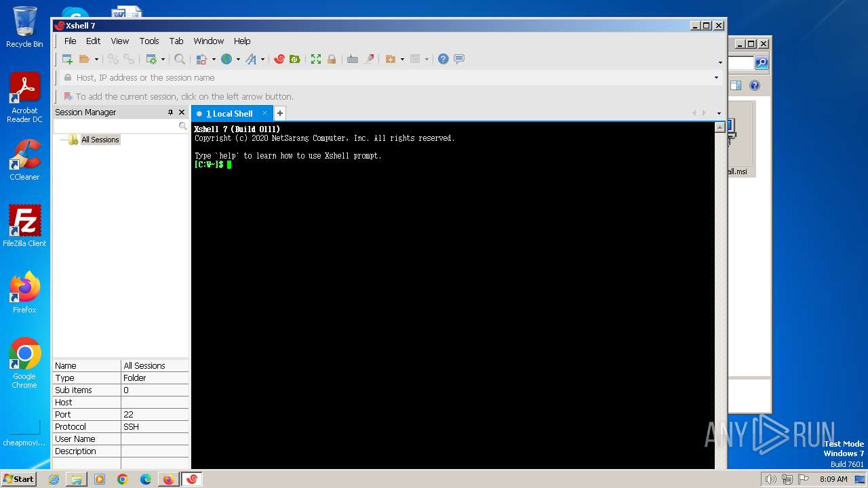868x488 pixels.
Task: Launch Xmanager red swirl icon
Action: (x=279, y=59)
